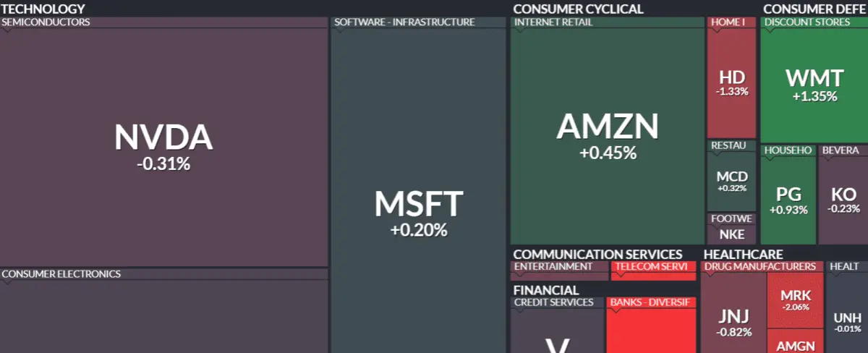Open the PG household tile
Viewport: 868px width, 353px height.
click(788, 200)
